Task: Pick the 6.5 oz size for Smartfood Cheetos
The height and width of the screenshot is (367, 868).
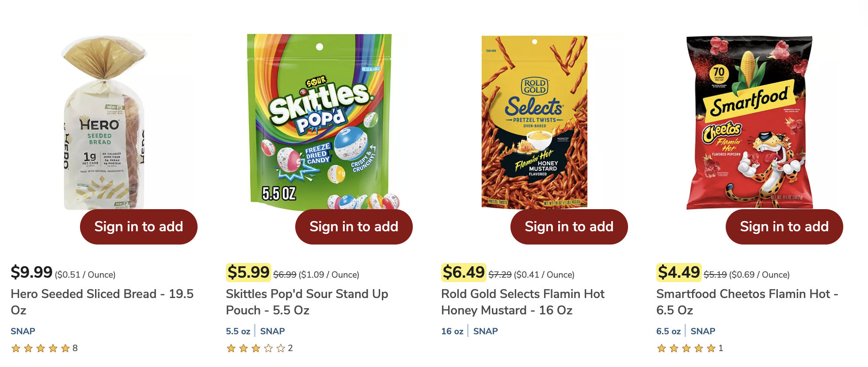Action: (x=667, y=331)
